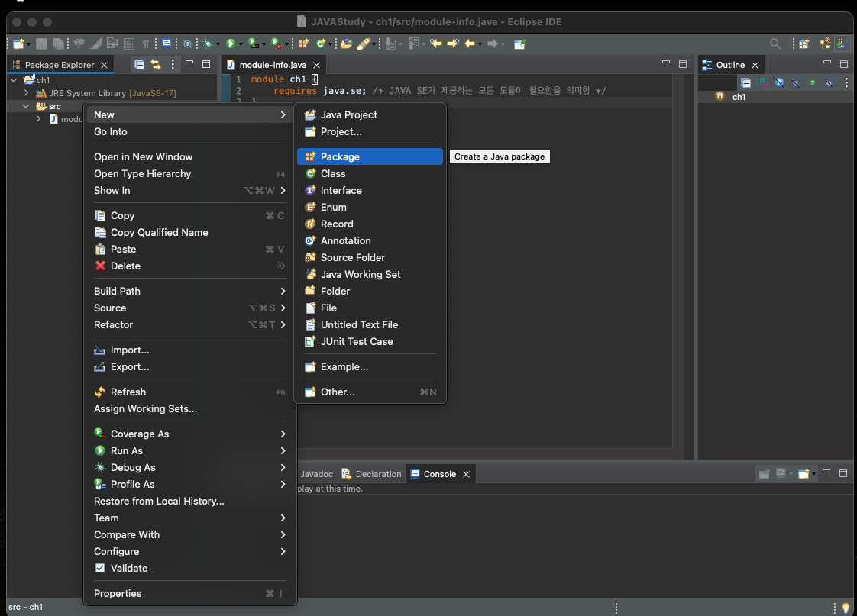Toggle Link with Editor in Package Explorer
Viewport: 857px width, 616px height.
tap(156, 65)
